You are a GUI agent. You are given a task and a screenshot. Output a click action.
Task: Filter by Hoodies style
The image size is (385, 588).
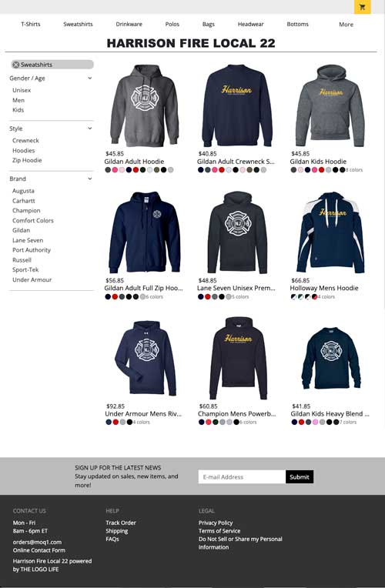pyautogui.click(x=24, y=150)
